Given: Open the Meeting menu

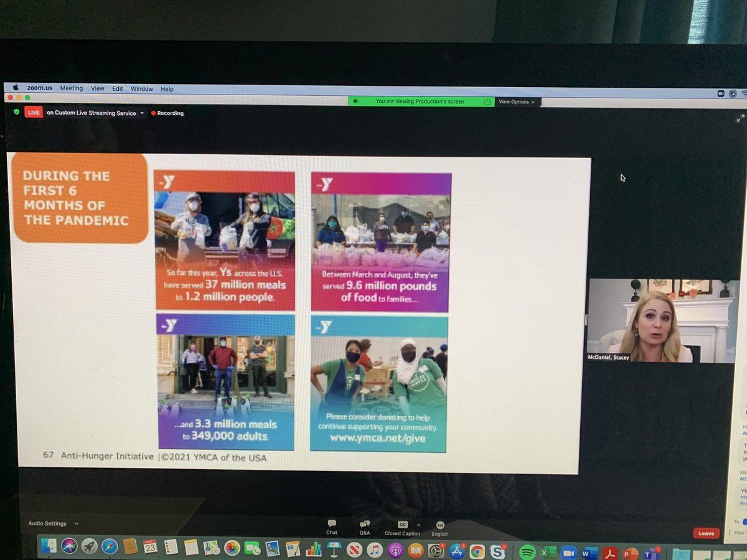Looking at the screenshot, I should (71, 88).
